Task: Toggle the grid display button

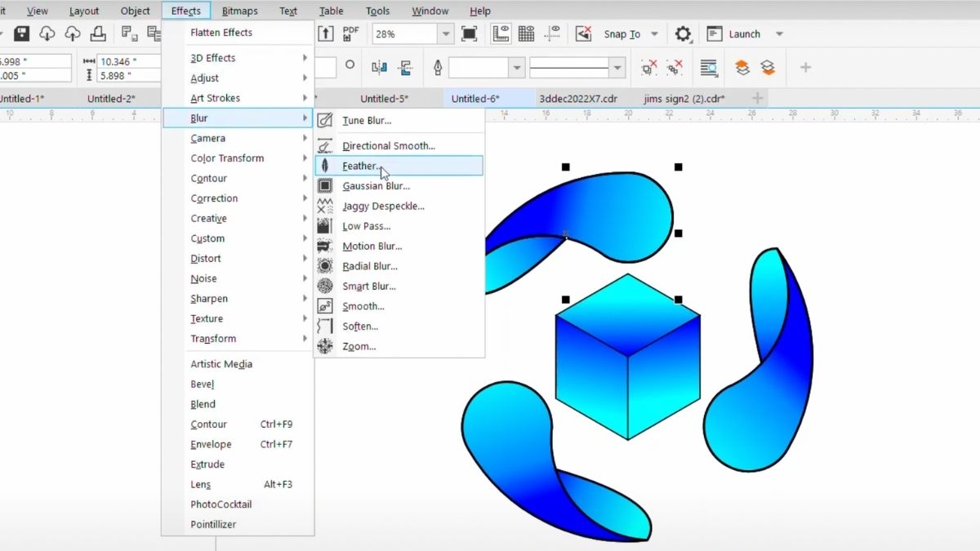Action: tap(526, 33)
